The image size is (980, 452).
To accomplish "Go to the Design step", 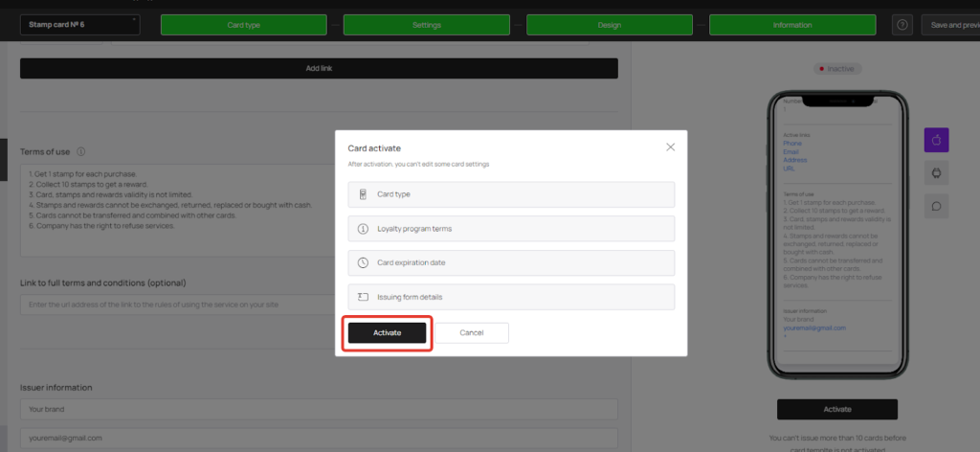I will point(610,25).
